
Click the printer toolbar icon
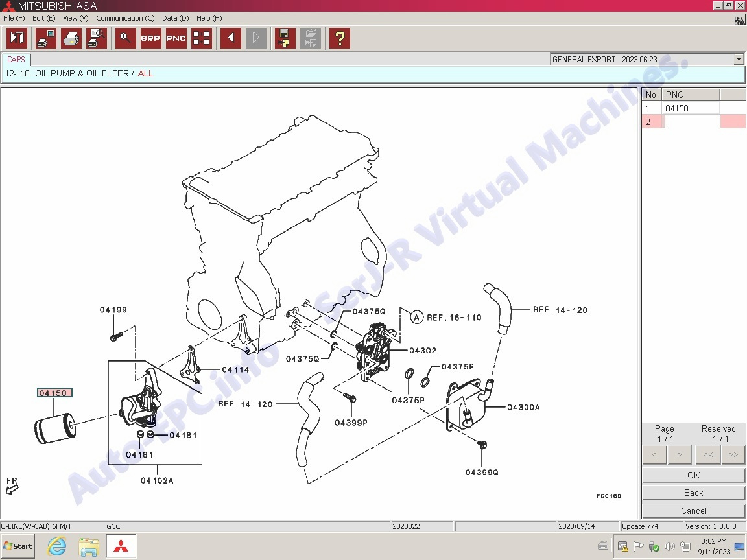click(x=71, y=38)
